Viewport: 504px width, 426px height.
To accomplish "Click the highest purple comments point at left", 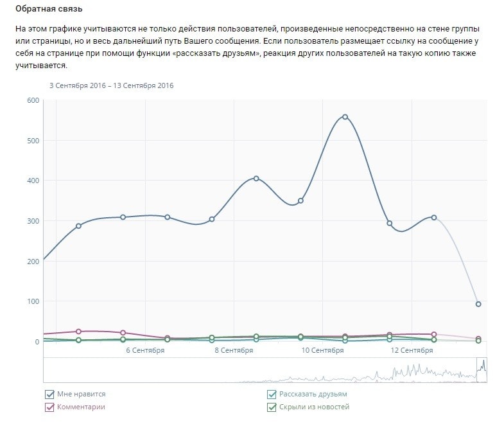I will pyautogui.click(x=78, y=332).
